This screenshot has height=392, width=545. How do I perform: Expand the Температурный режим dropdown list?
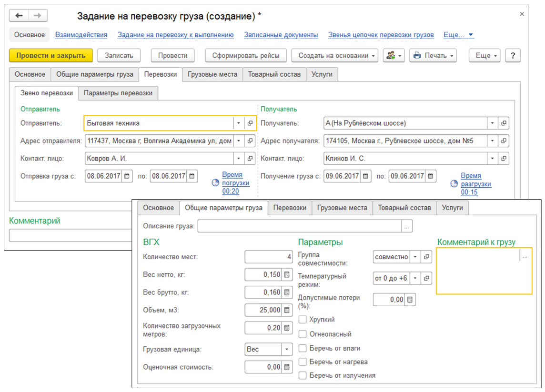click(x=415, y=278)
